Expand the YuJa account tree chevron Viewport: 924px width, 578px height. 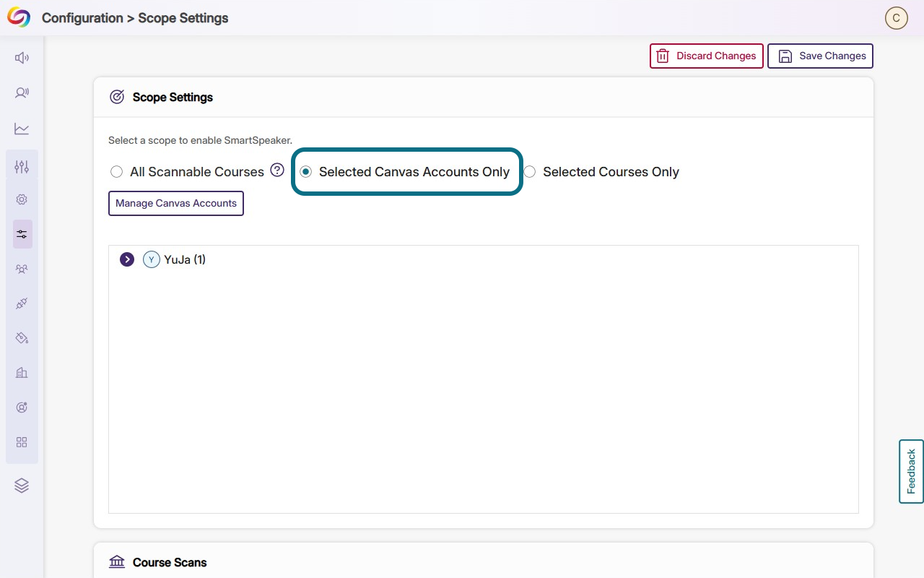pos(127,259)
